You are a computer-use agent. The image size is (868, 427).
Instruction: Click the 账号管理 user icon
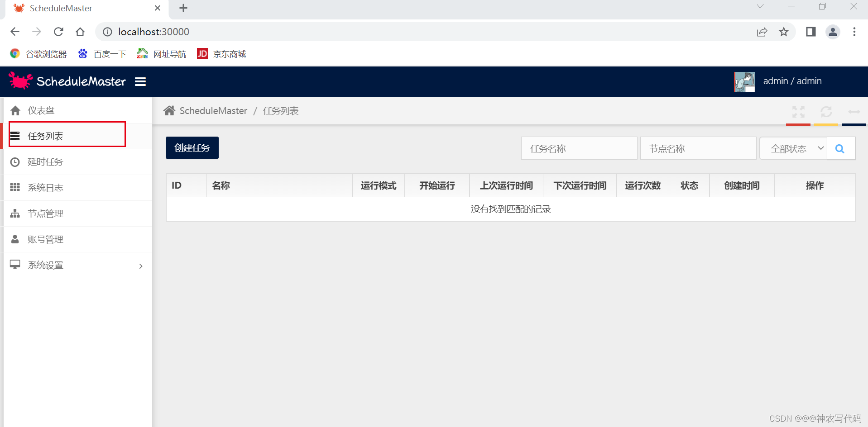point(15,239)
